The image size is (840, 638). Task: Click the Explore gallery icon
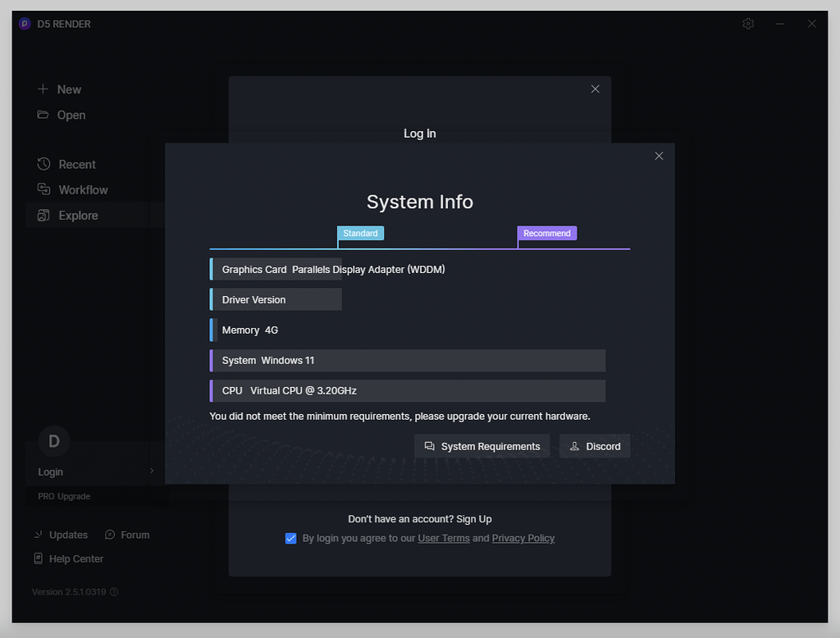coord(44,216)
